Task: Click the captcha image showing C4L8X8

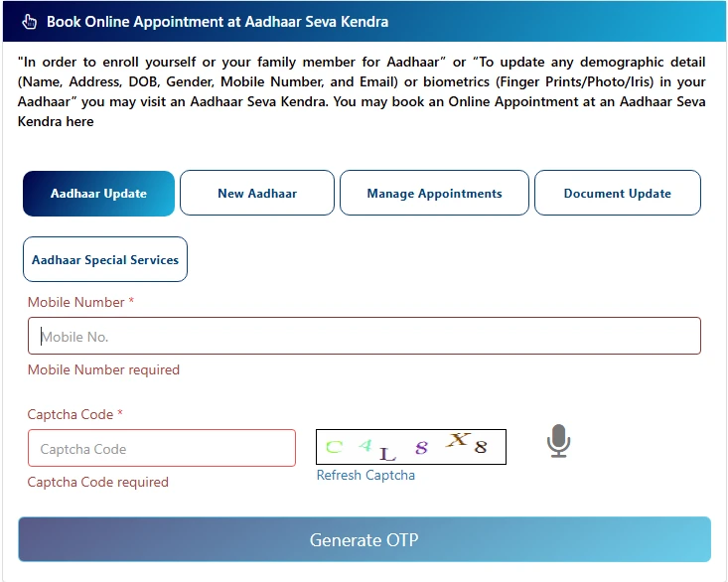Action: [410, 447]
